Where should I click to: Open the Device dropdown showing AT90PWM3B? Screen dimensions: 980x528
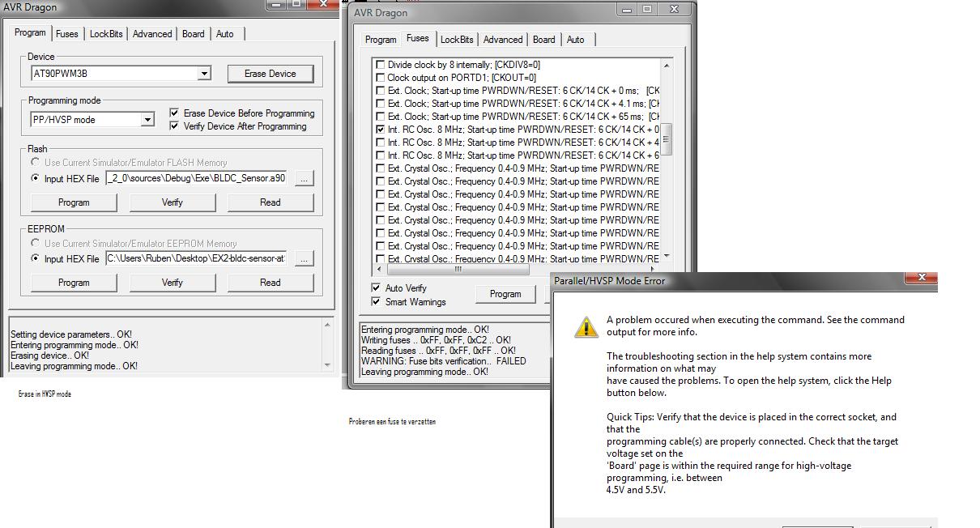204,74
